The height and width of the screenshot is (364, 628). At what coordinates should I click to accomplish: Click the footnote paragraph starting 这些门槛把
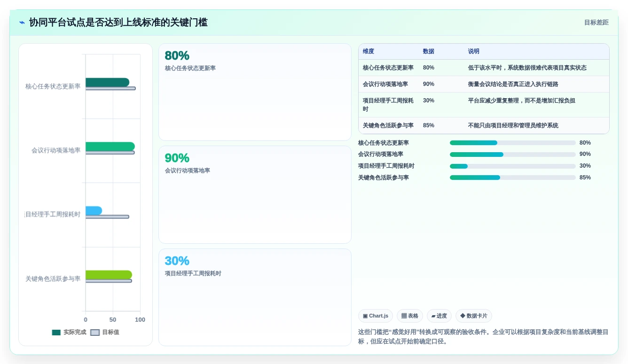click(x=483, y=337)
